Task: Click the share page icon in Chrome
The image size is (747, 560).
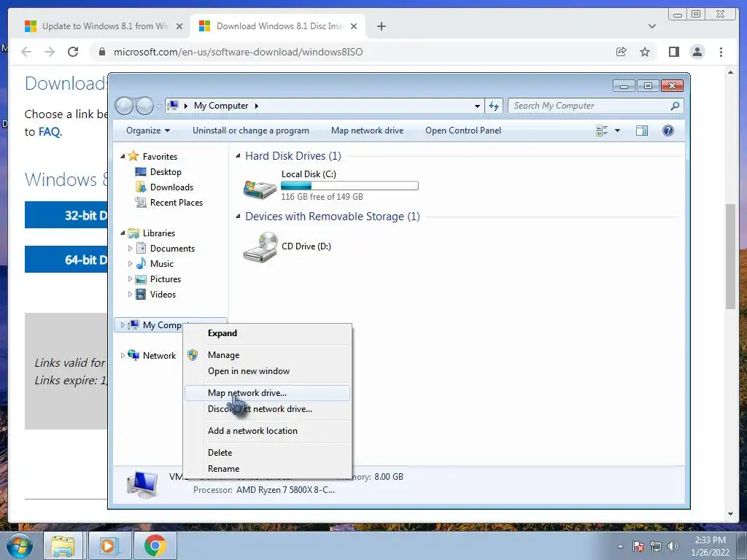Action: (x=621, y=52)
